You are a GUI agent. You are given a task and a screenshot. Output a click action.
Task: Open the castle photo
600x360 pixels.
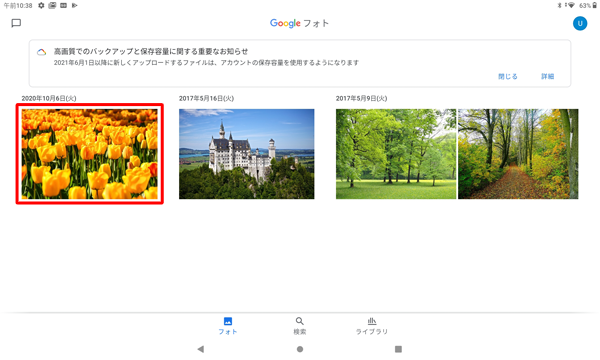click(246, 154)
